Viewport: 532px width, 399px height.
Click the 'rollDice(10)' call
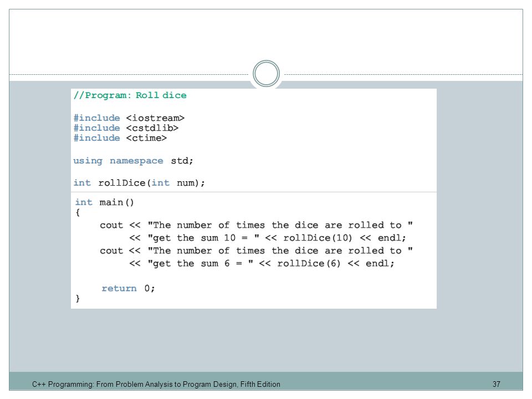pos(318,238)
